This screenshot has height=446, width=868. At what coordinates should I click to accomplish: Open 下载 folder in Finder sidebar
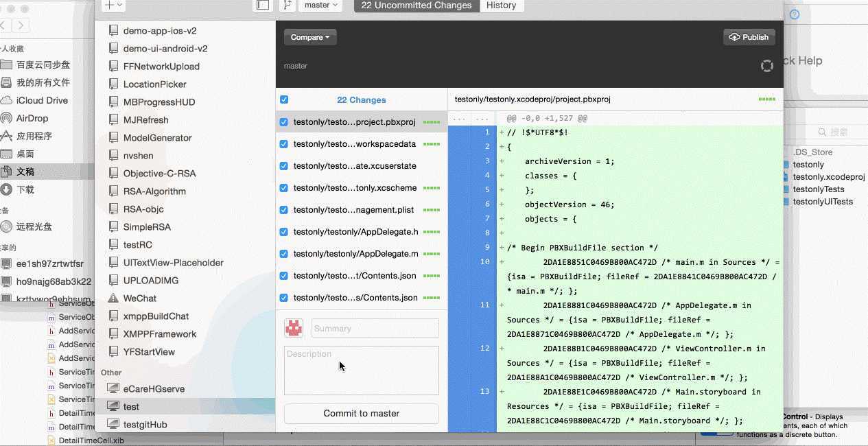click(x=25, y=189)
